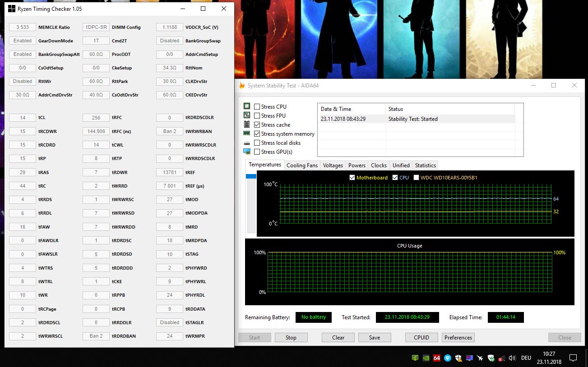Click the tREF value field 13781

pyautogui.click(x=170, y=172)
